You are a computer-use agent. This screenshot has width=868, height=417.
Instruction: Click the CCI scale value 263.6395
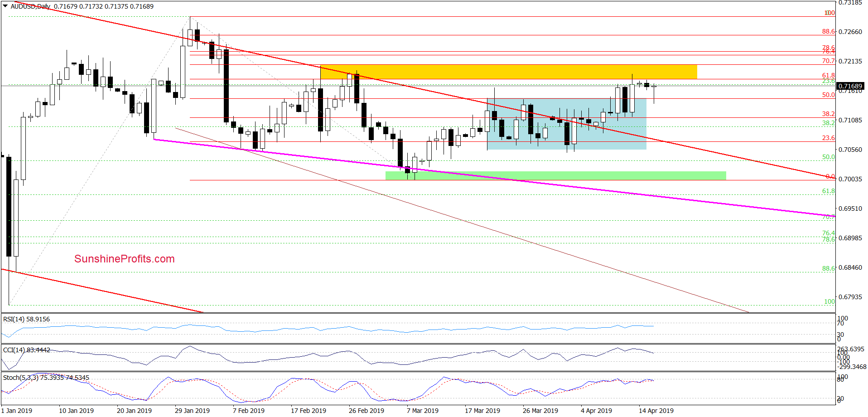pyautogui.click(x=850, y=349)
